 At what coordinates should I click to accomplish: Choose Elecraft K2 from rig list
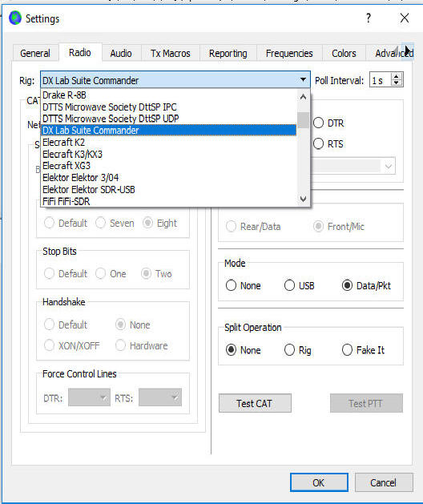(x=169, y=142)
